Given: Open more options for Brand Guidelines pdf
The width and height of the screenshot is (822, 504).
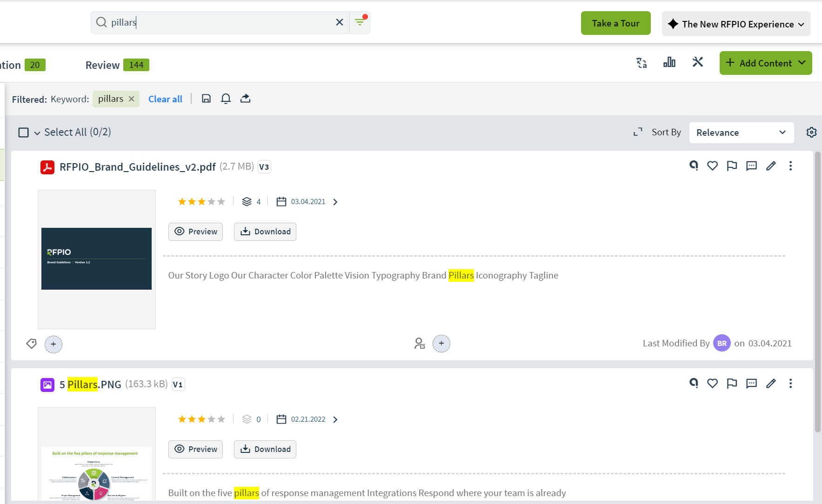Looking at the screenshot, I should coord(790,166).
